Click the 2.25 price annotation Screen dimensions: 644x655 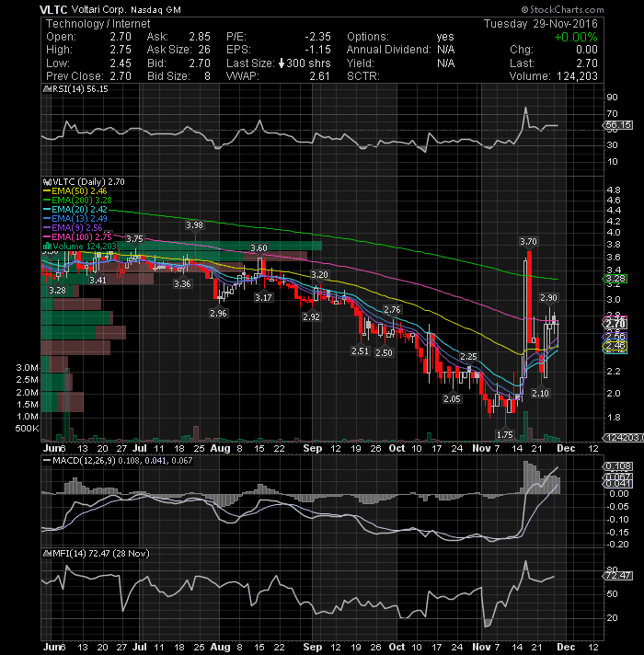tap(468, 357)
